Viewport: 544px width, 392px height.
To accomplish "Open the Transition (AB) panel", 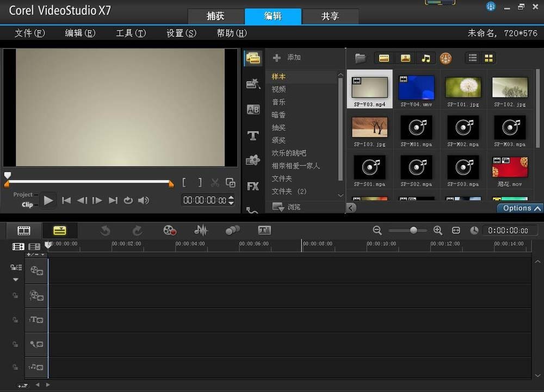I will pos(252,109).
